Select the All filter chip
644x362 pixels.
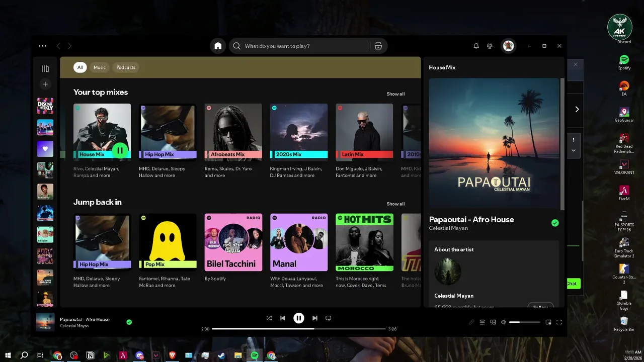click(x=80, y=67)
